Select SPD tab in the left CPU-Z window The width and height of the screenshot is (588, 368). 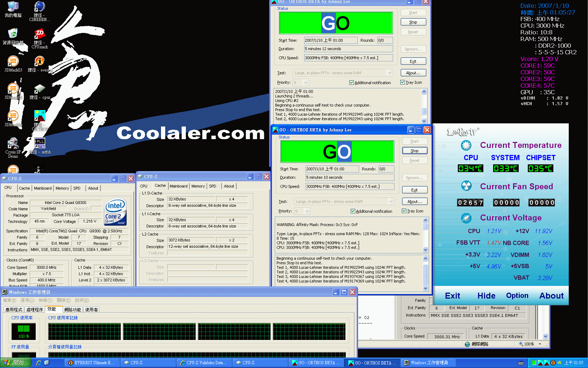[77, 188]
